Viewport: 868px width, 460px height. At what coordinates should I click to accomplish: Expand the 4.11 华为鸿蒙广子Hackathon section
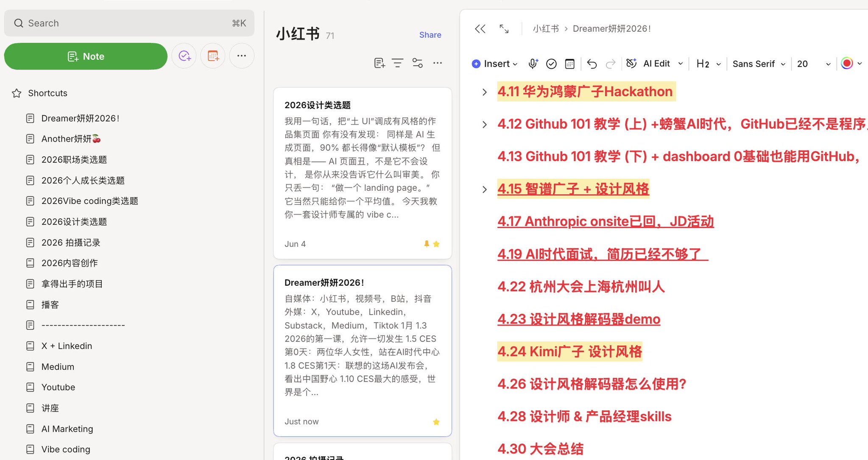point(484,92)
